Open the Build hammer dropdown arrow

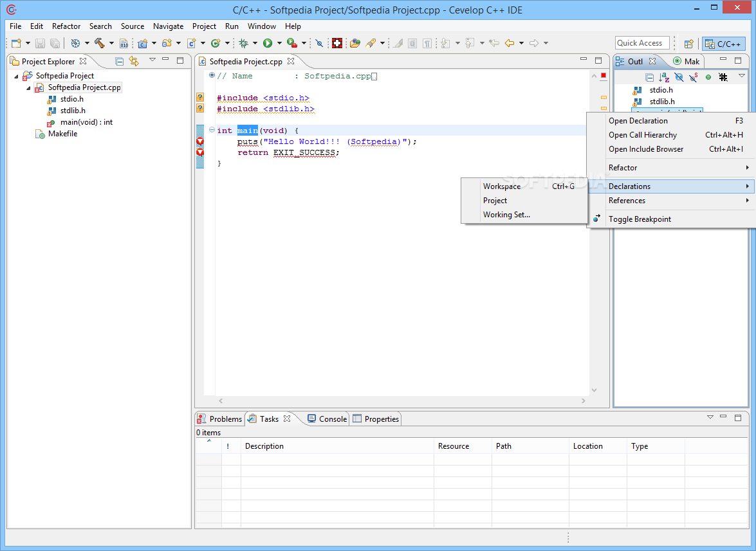coord(111,43)
